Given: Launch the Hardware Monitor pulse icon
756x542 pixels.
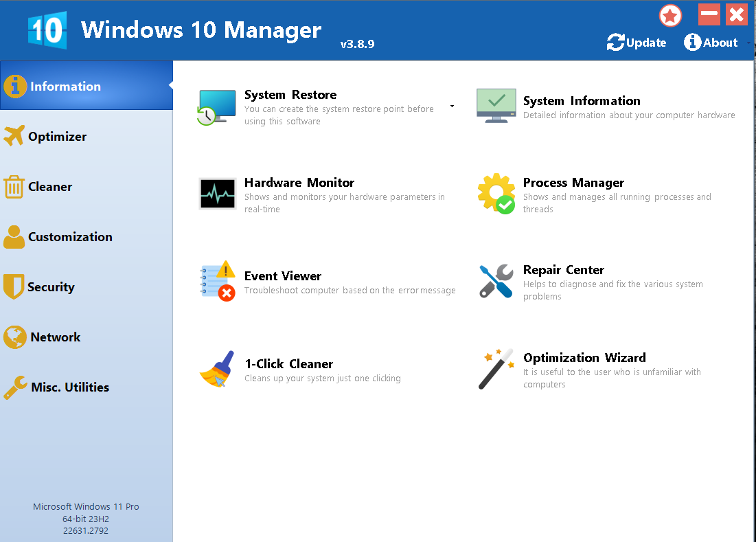Looking at the screenshot, I should tap(218, 194).
